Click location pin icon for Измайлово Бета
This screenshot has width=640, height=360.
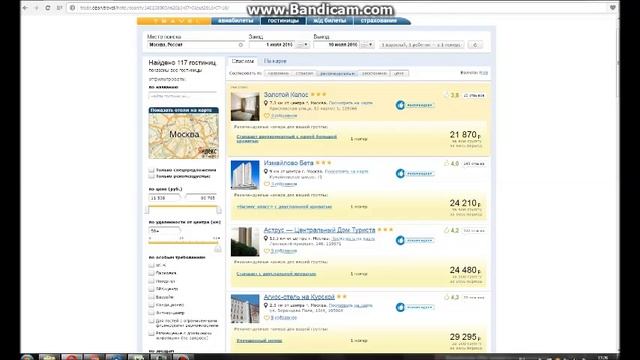tap(266, 171)
